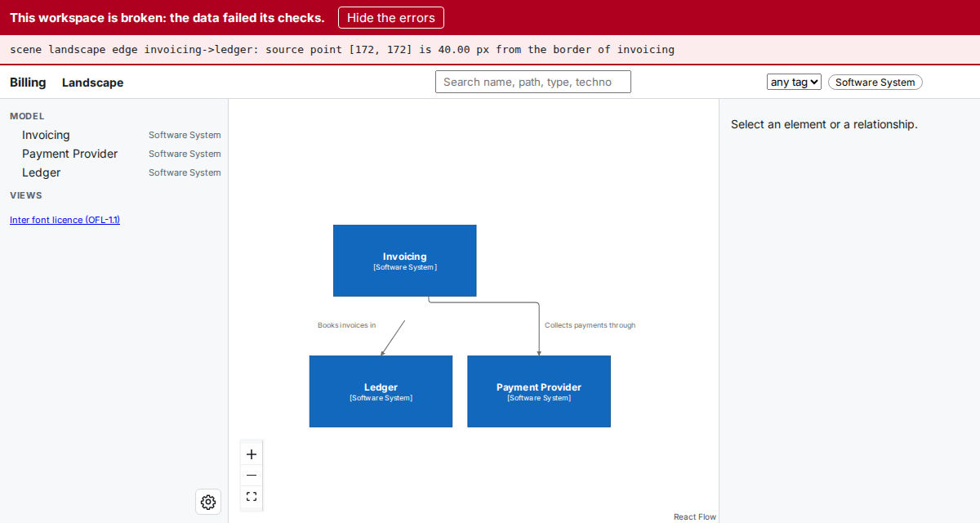Select the Books invoices in relationship label
The width and height of the screenshot is (980, 523).
347,325
